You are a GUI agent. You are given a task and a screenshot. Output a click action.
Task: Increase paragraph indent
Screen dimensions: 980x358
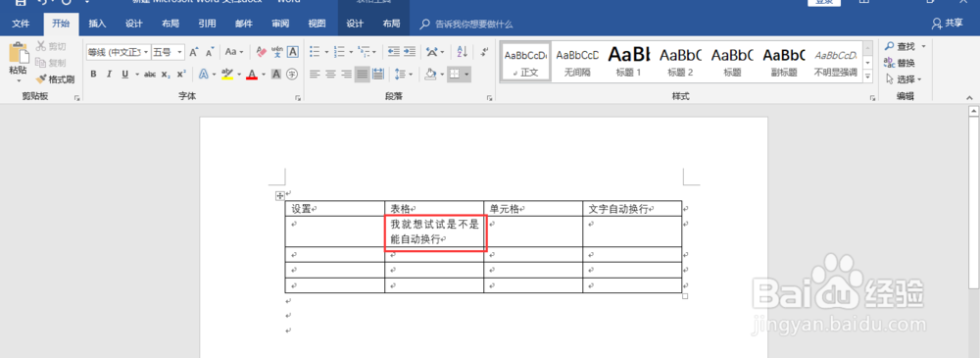(x=410, y=52)
